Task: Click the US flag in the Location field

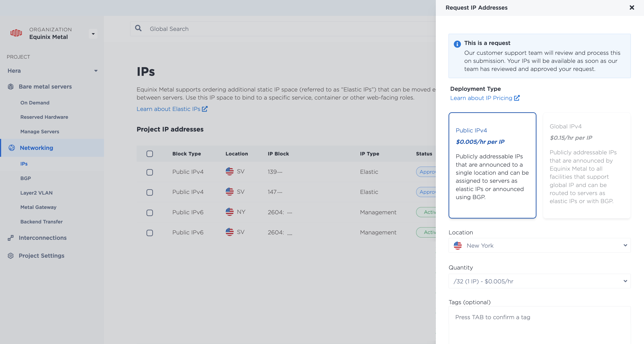Action: [x=458, y=246]
